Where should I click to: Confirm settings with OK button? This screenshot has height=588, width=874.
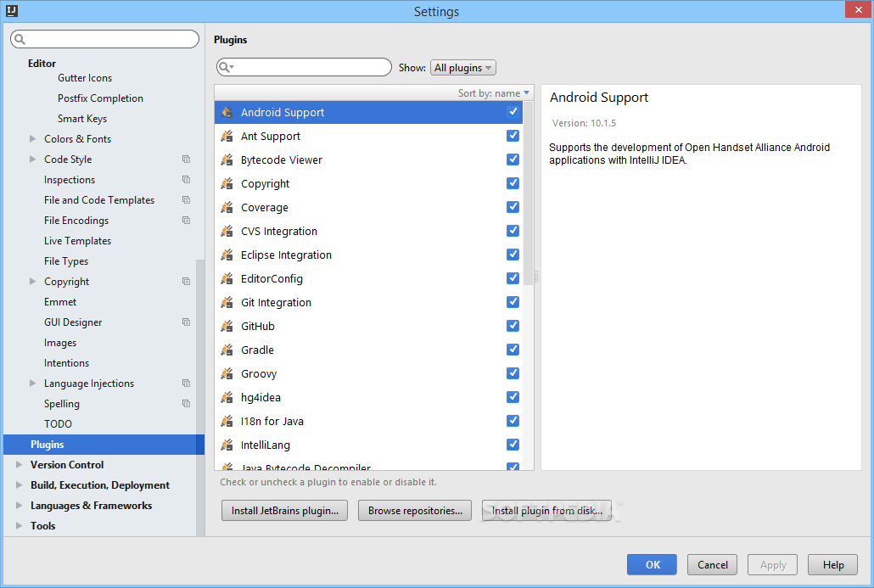653,564
